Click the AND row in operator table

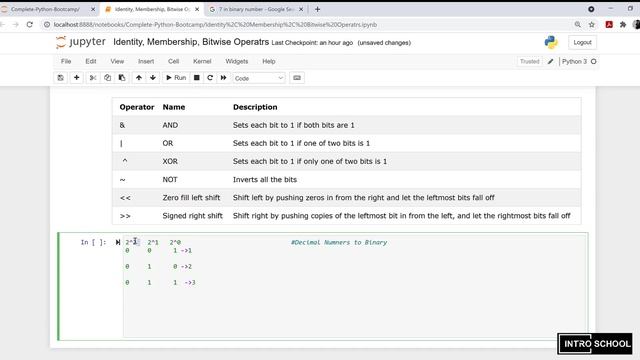[x=346, y=125]
